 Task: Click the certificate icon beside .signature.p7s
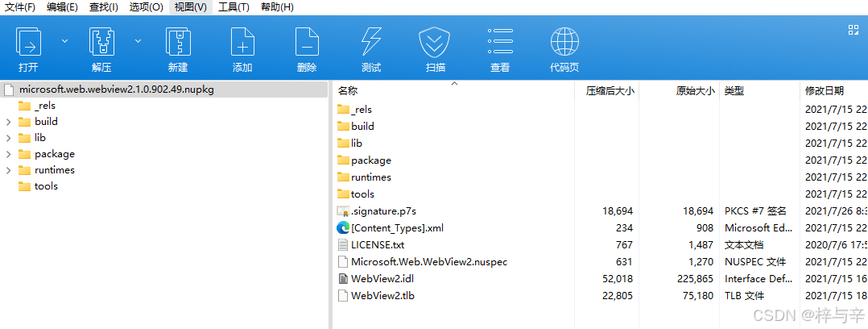pyautogui.click(x=343, y=210)
